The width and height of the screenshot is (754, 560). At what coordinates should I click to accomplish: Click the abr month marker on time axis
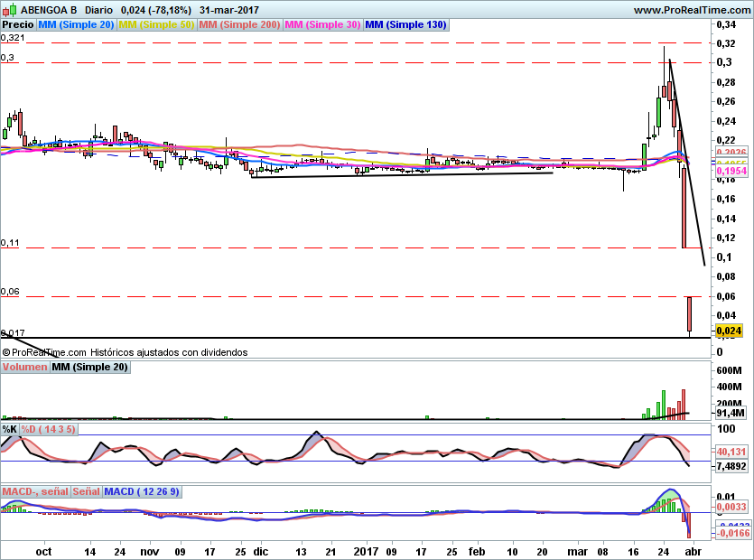click(x=693, y=551)
